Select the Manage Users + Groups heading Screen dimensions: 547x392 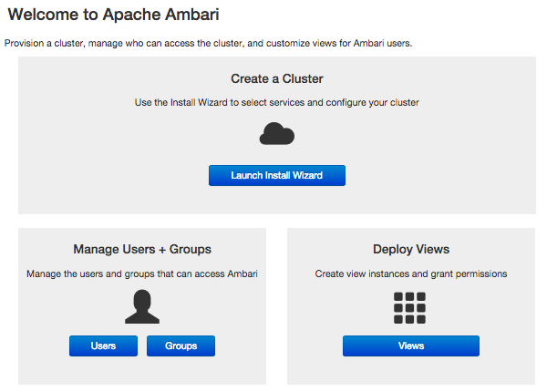141,249
